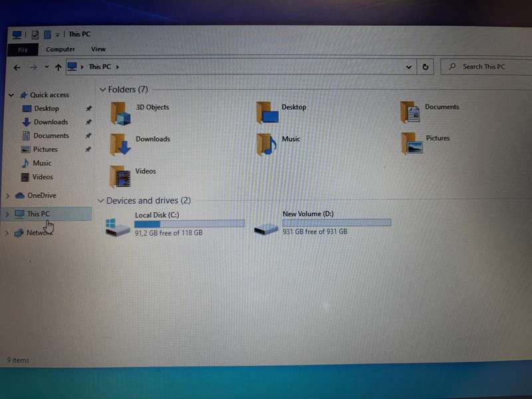Select the Downloads folder icon in Folders
Image resolution: width=532 pixels, height=399 pixels.
(121, 144)
